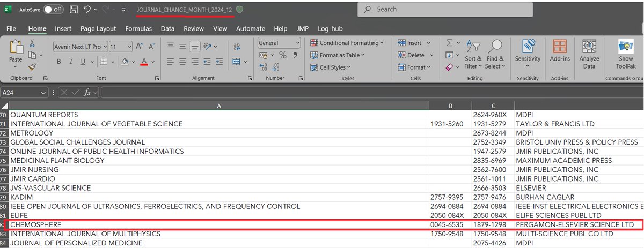Toggle bold formatting
The width and height of the screenshot is (644, 248).
click(x=59, y=62)
